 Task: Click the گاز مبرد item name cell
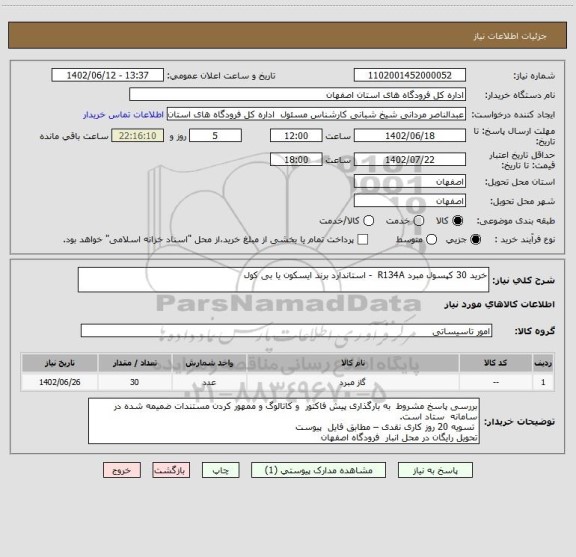click(353, 382)
